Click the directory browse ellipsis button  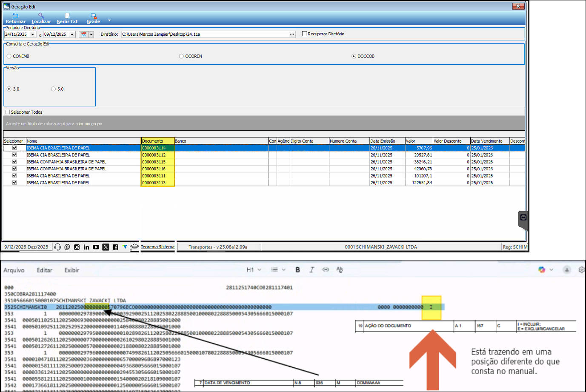[x=292, y=34]
